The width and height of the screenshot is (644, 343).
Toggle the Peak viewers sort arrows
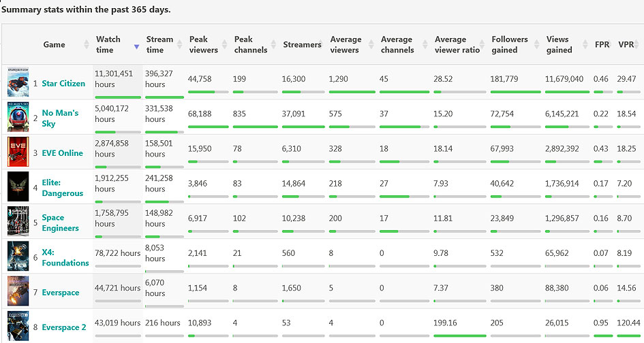click(225, 44)
